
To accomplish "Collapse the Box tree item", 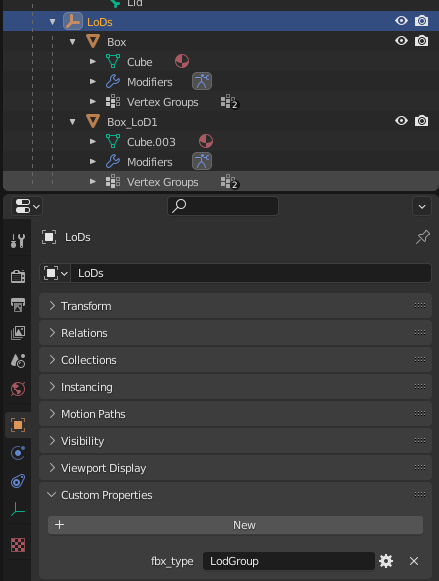I will pyautogui.click(x=73, y=42).
